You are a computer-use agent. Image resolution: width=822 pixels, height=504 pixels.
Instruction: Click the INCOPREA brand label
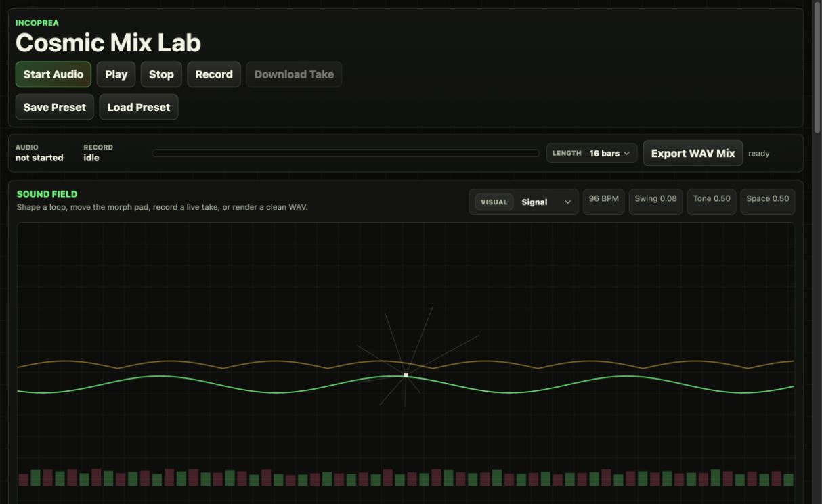click(37, 23)
